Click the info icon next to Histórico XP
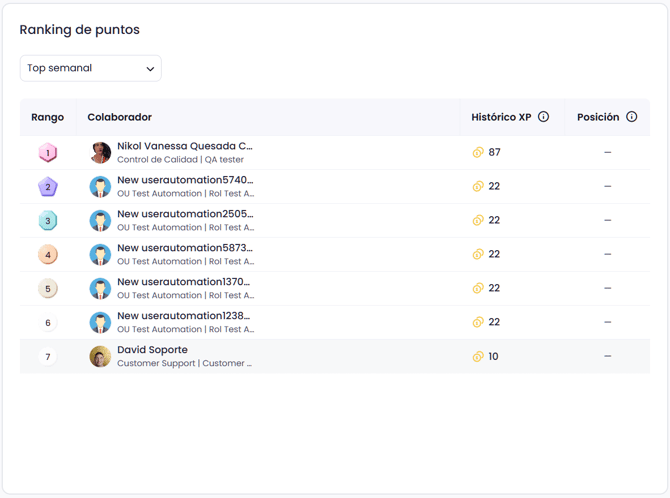The image size is (670, 498). (x=543, y=117)
